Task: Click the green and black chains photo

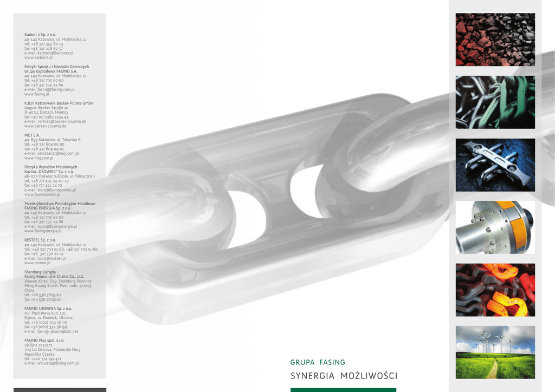Action: [x=495, y=102]
